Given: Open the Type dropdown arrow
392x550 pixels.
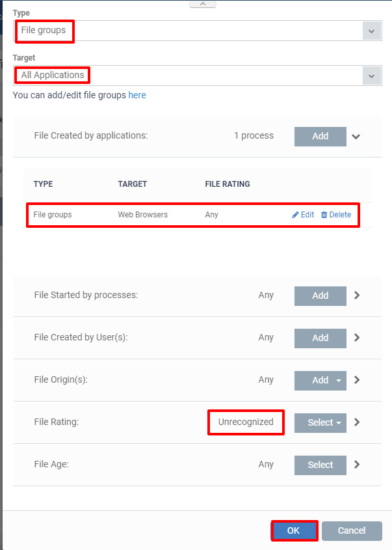Looking at the screenshot, I should (372, 31).
